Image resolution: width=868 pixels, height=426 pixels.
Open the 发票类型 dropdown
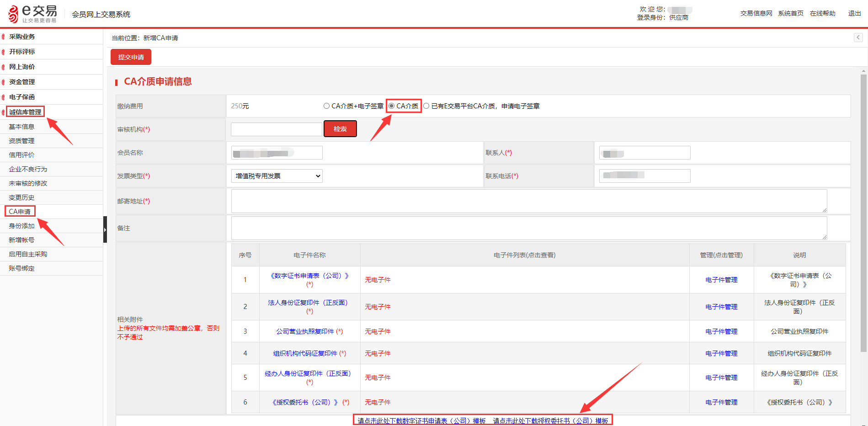click(x=277, y=176)
